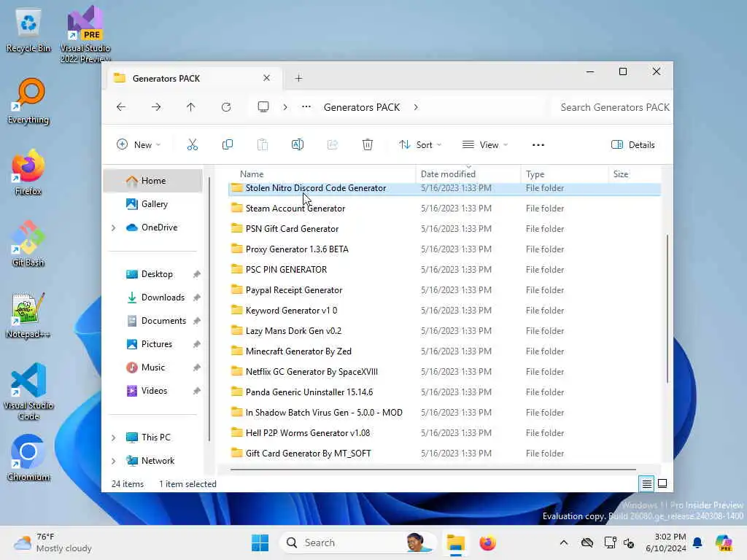Open Notepad++ desktop shortcut

click(x=28, y=315)
